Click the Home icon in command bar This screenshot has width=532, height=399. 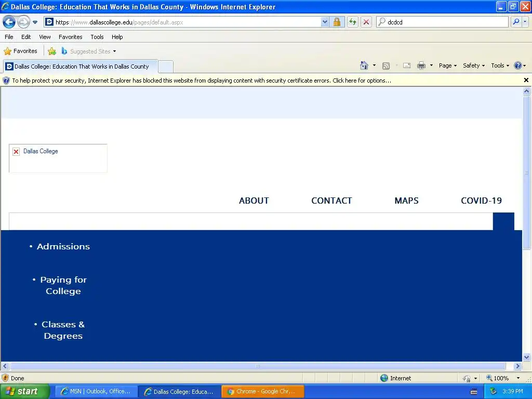coord(364,65)
